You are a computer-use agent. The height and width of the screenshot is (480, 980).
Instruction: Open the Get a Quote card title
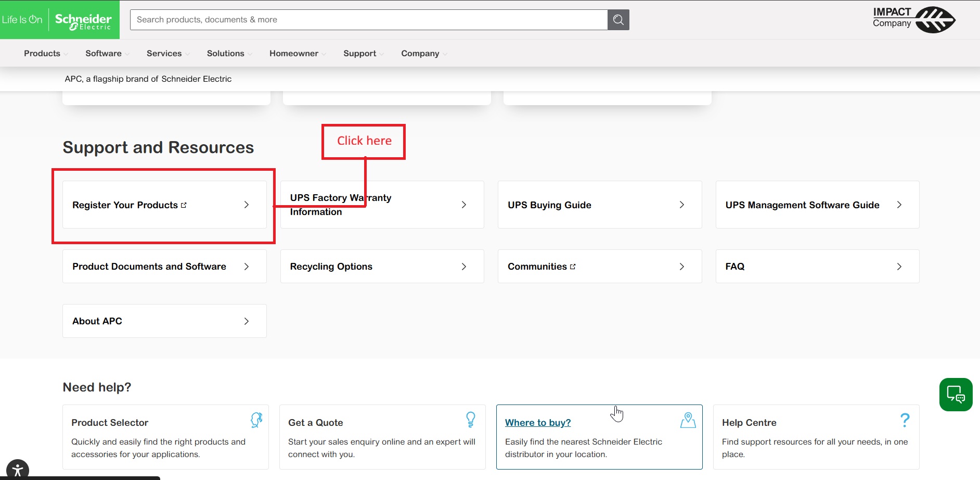(316, 423)
